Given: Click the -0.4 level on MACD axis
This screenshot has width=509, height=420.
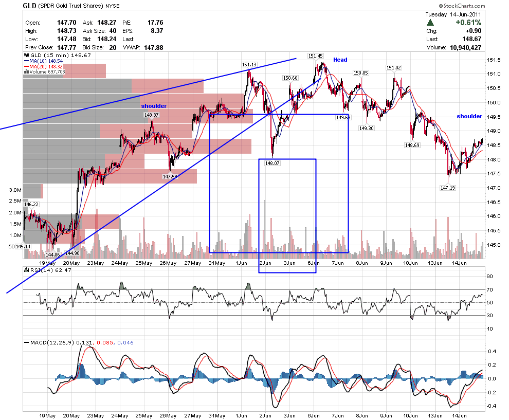Looking at the screenshot, I should point(491,406).
